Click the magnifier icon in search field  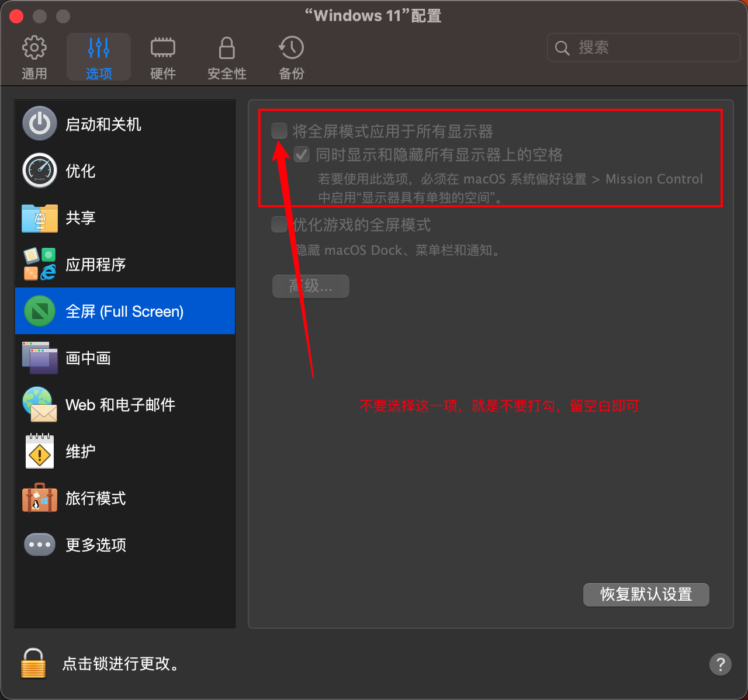click(562, 48)
